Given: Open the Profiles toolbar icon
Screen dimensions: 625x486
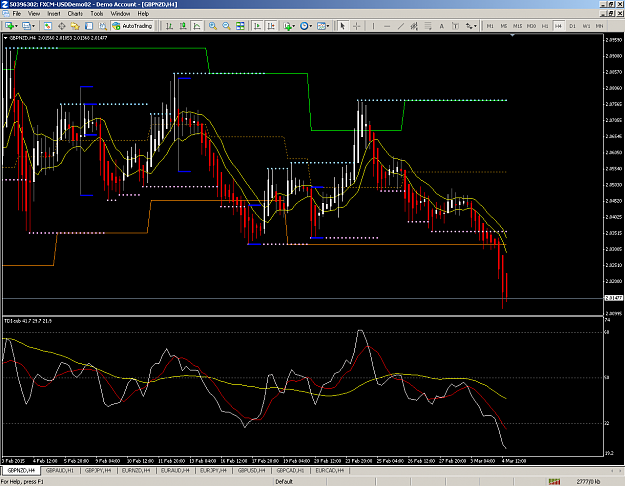Looking at the screenshot, I should 26,26.
